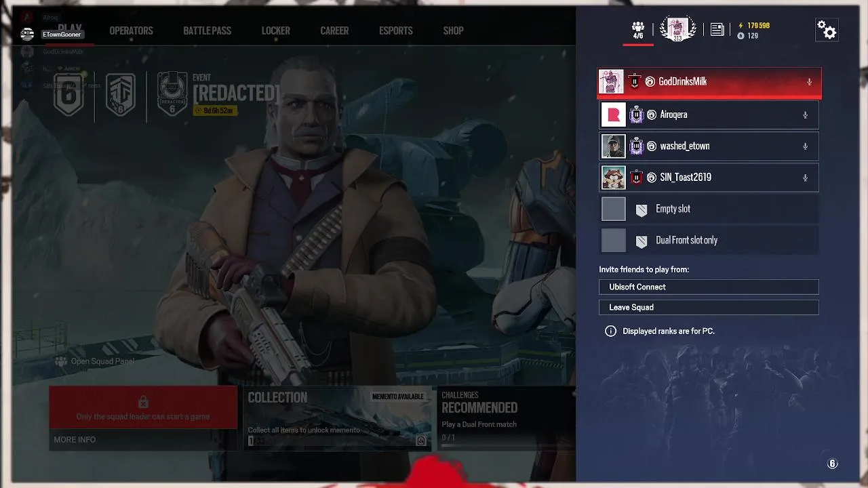Screen dimensions: 868x488
Task: Click the ETownGooner overlay avatar
Action: (x=27, y=34)
